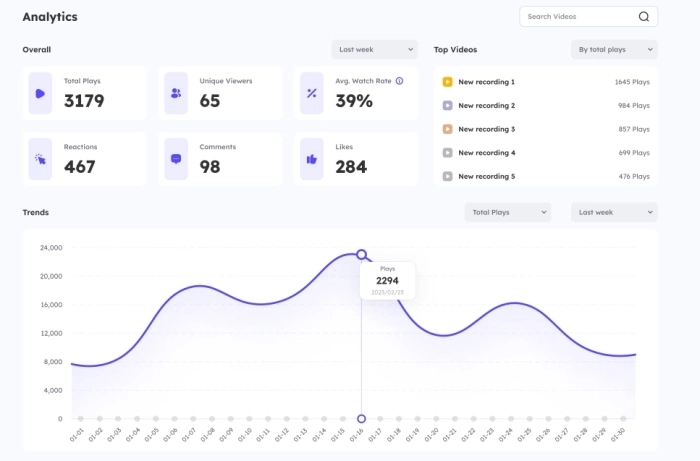Click the Comments speech bubble icon
The image size is (700, 461).
tap(176, 159)
